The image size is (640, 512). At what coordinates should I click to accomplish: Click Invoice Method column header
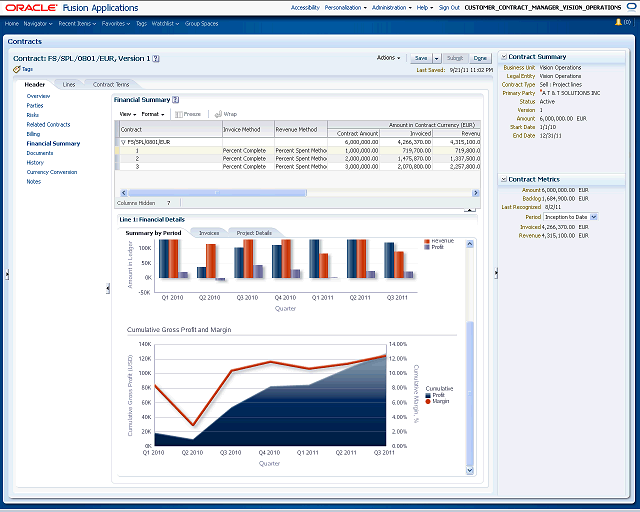pos(248,129)
